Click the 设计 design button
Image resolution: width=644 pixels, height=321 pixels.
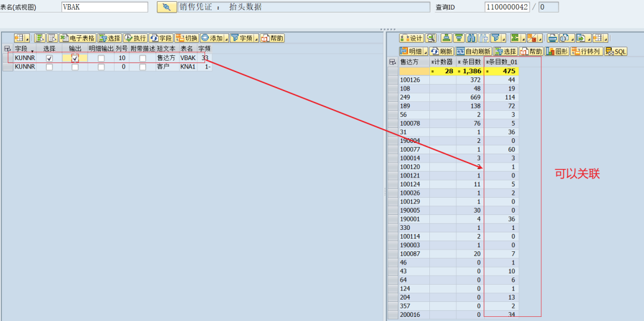tap(411, 38)
